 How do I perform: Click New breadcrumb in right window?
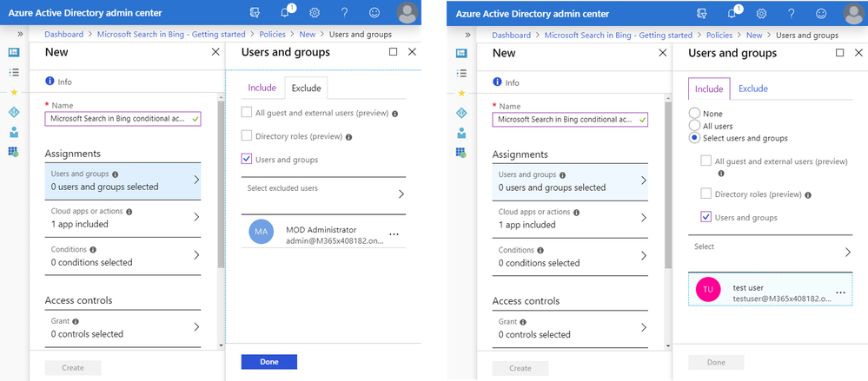754,36
